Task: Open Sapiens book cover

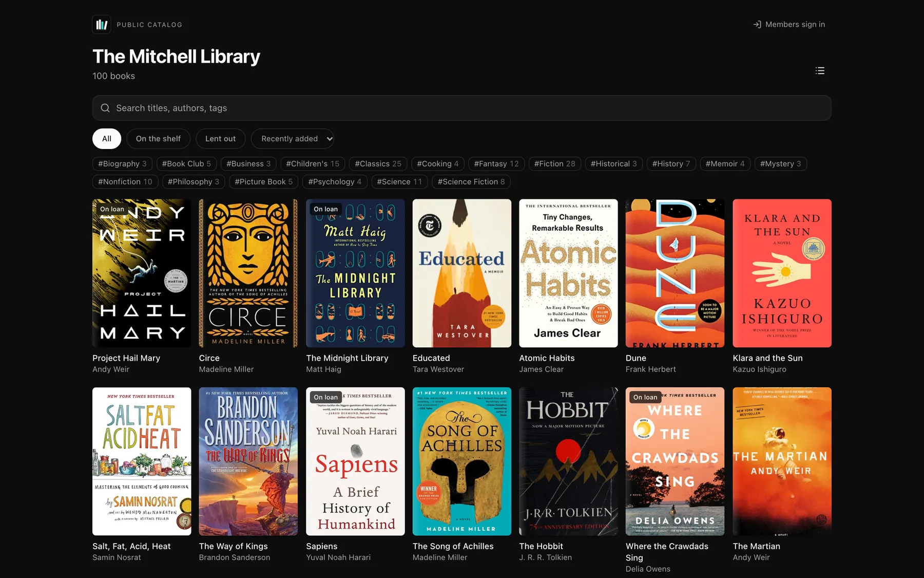Action: pos(355,461)
